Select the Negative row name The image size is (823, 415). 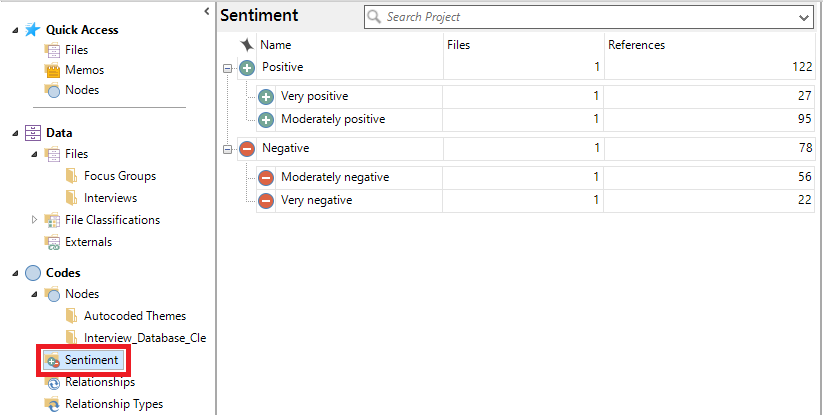286,148
